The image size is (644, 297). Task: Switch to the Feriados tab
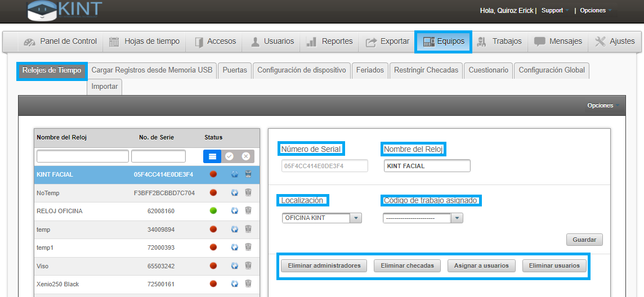(370, 70)
